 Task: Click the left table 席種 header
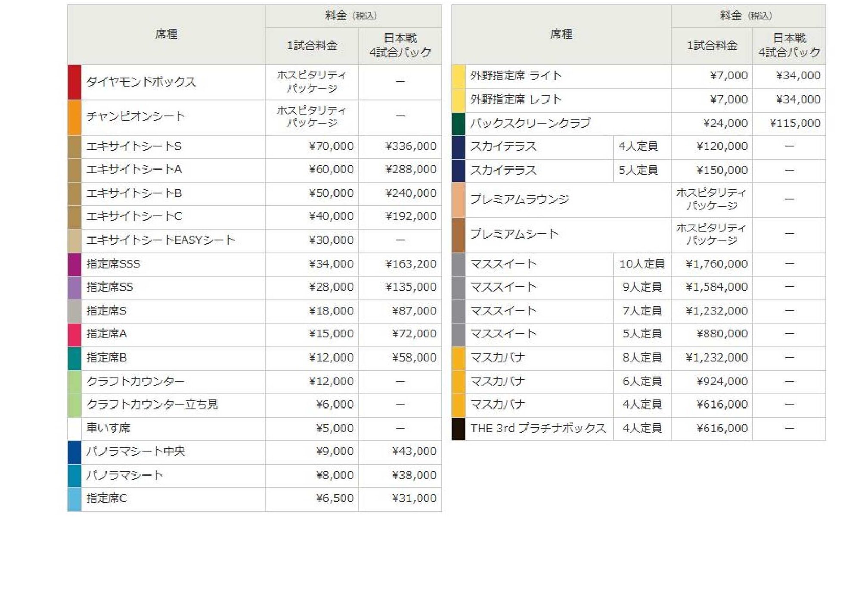(166, 34)
